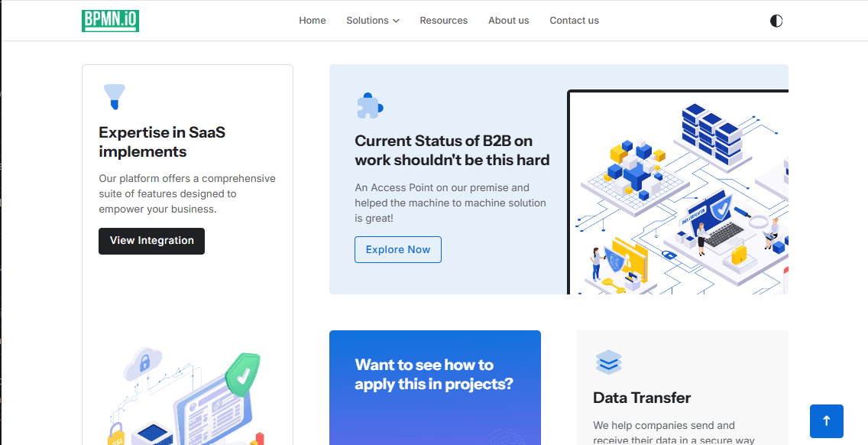868x445 pixels.
Task: Click the green shield checkmark in the illustration
Action: (243, 374)
